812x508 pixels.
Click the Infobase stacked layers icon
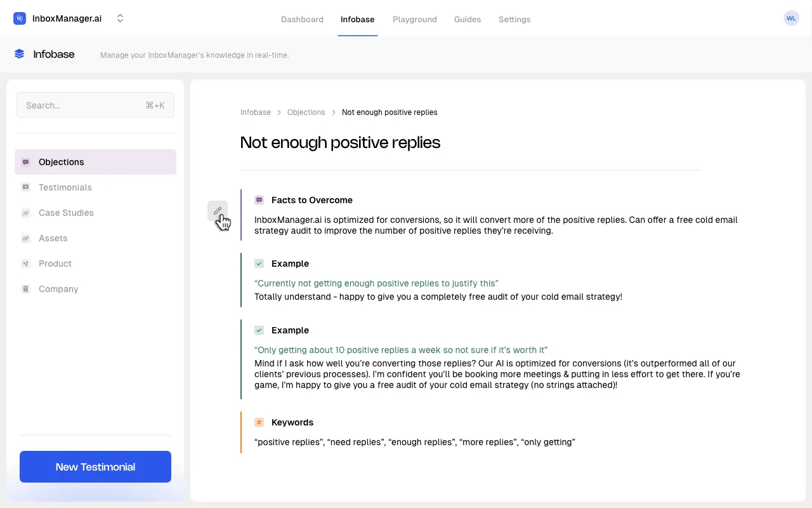click(20, 54)
